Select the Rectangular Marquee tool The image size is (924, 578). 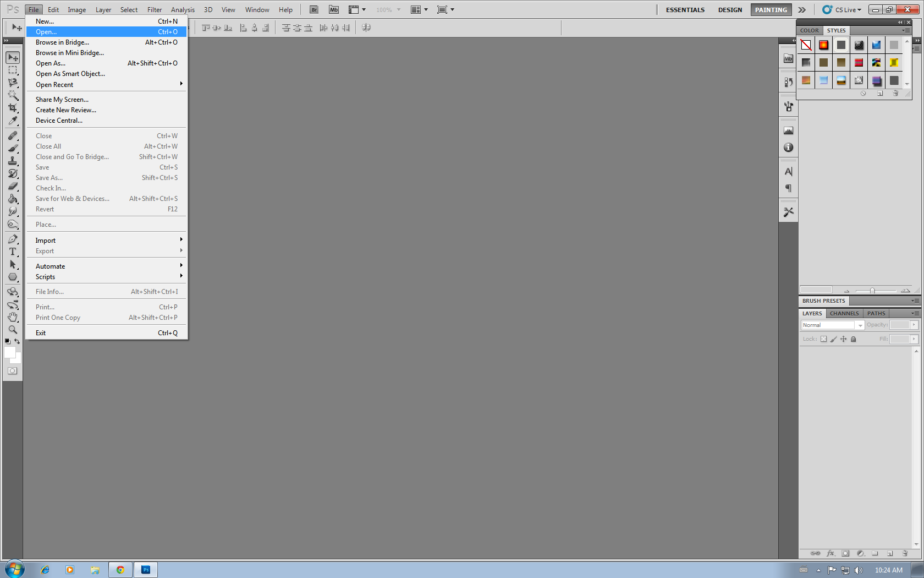tap(13, 70)
